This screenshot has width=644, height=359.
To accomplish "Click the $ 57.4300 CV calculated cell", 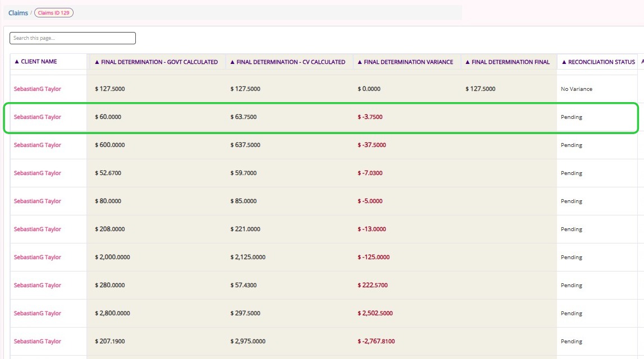I will click(244, 285).
